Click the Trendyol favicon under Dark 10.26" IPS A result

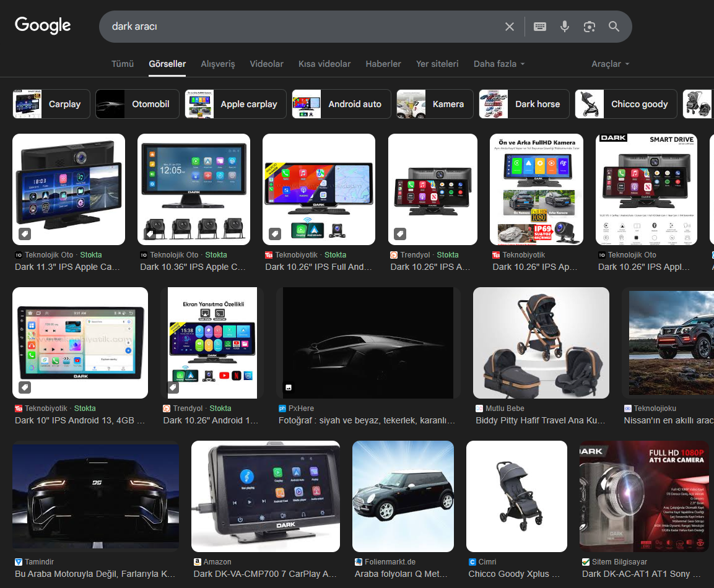(394, 255)
